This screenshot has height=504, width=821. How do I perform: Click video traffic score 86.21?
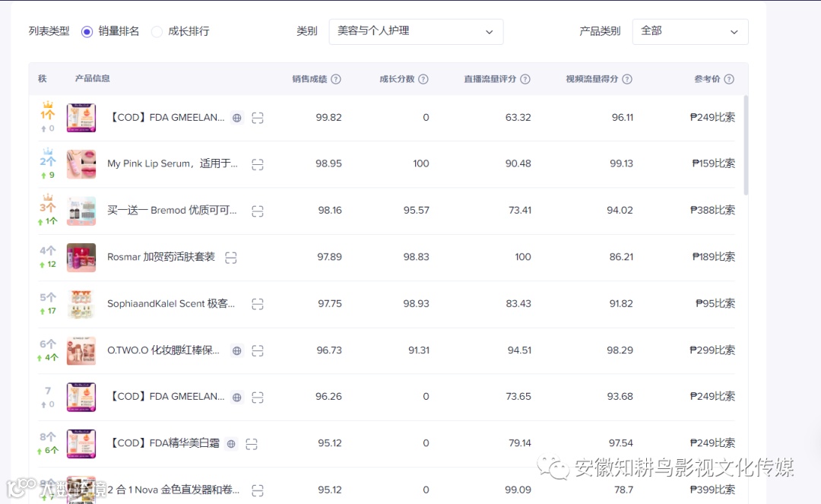tap(621, 256)
